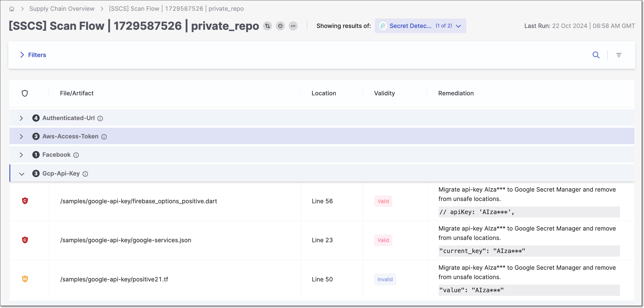Click Line 50 location

tap(322, 279)
